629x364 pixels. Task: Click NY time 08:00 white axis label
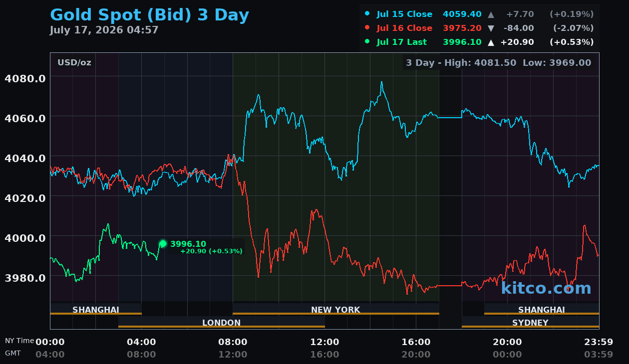[x=233, y=342]
